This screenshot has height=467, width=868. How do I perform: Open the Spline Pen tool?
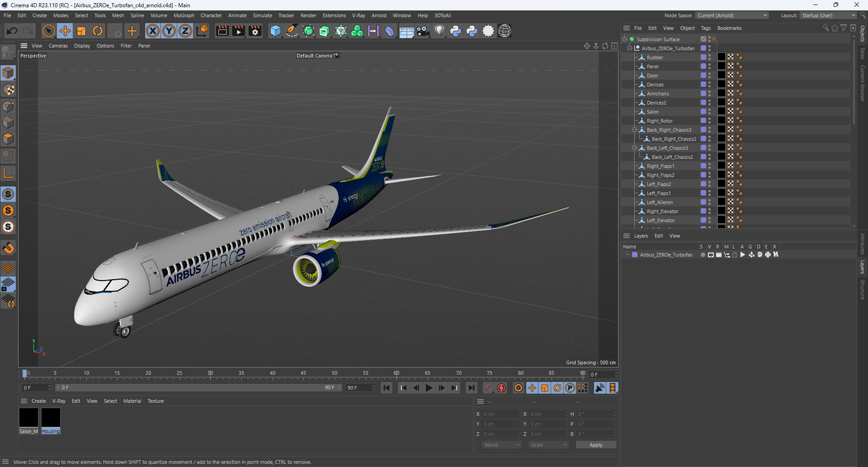tap(292, 31)
